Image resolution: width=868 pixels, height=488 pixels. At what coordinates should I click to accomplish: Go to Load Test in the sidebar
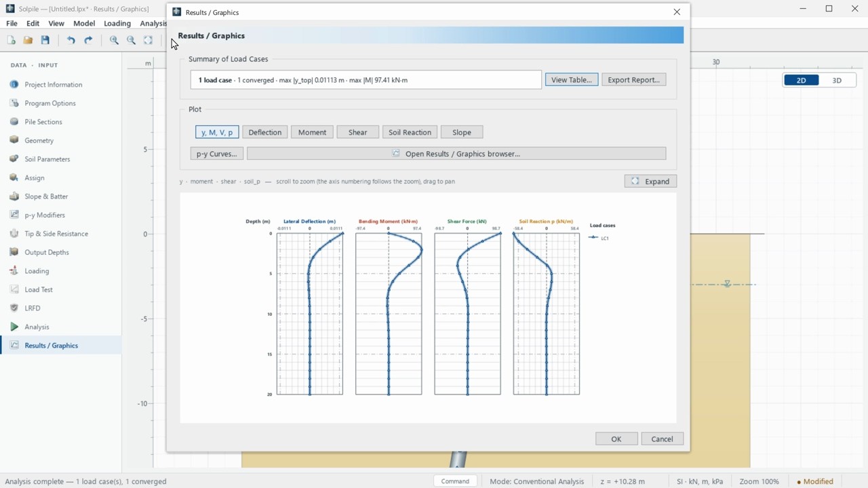click(x=60, y=289)
